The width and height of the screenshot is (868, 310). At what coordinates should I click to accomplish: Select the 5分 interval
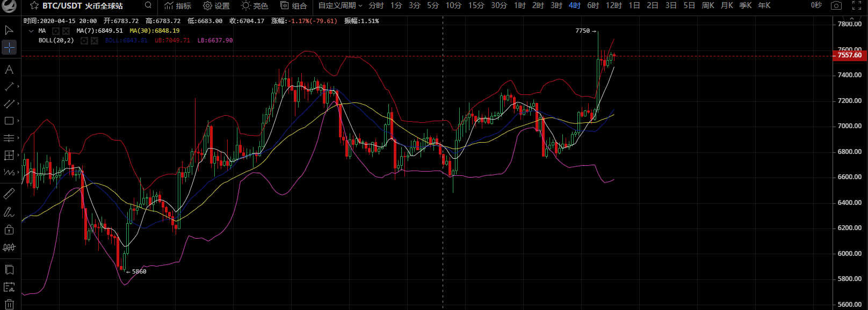pos(433,5)
